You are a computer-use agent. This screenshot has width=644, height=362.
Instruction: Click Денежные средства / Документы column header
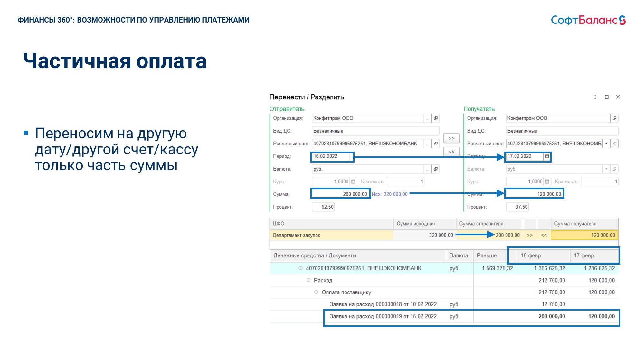coord(358,256)
